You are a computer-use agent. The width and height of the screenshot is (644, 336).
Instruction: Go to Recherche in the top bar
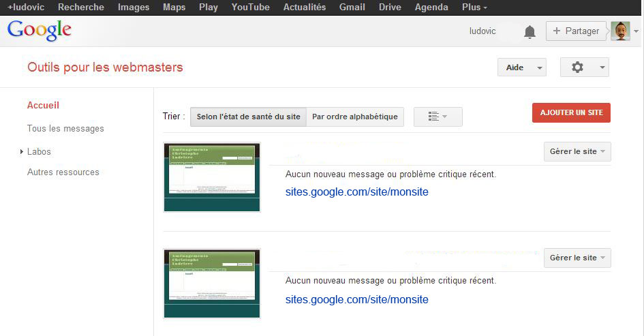tap(81, 7)
